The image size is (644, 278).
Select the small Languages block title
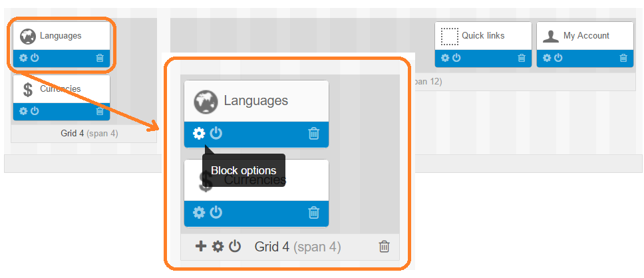coord(61,36)
